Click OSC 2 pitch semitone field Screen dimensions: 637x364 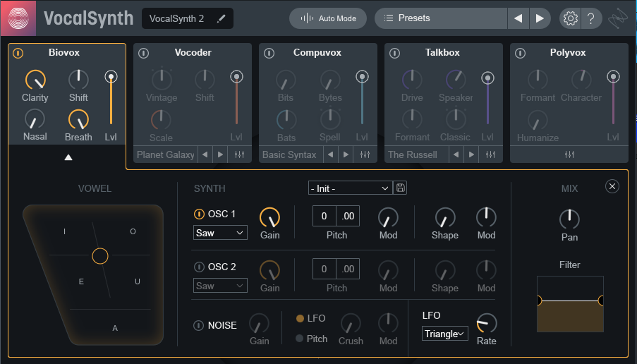324,269
